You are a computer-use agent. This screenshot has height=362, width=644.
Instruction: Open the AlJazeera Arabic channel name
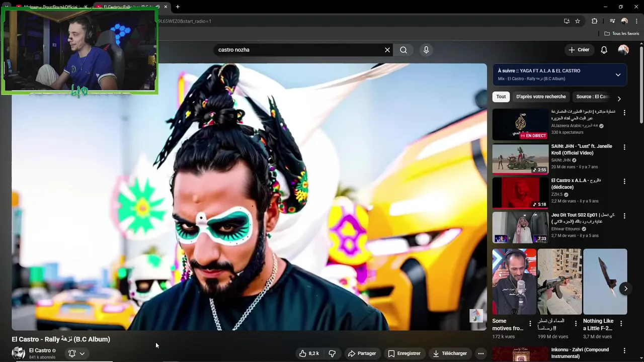574,126
